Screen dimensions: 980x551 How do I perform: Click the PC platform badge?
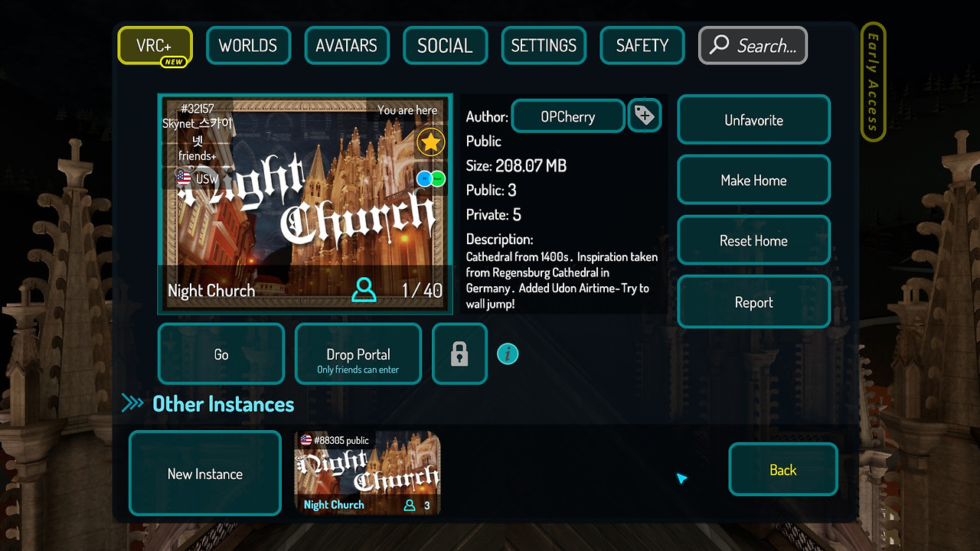click(425, 178)
